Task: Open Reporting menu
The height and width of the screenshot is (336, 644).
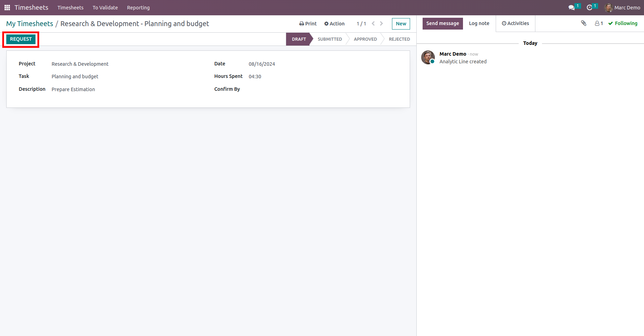Action: coord(138,8)
